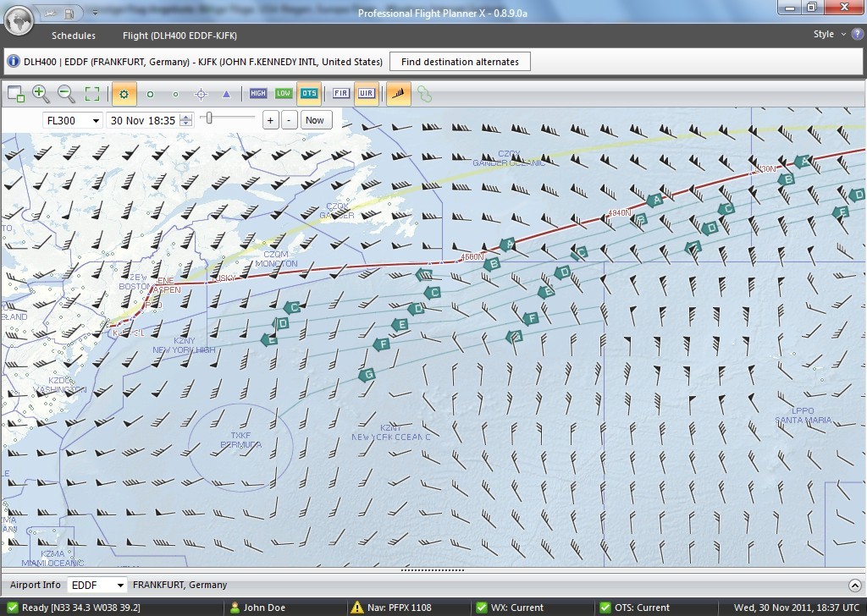Toggle HIGH airways display
This screenshot has width=867, height=616.
257,93
